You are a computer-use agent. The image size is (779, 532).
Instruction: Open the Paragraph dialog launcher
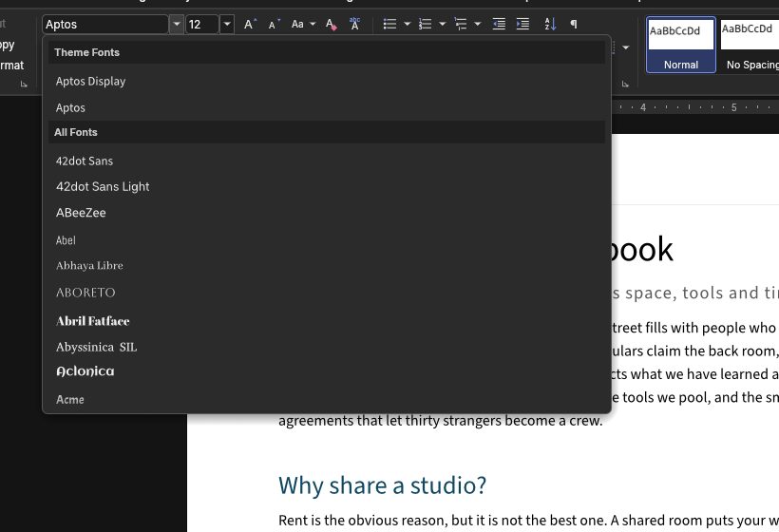pyautogui.click(x=625, y=84)
